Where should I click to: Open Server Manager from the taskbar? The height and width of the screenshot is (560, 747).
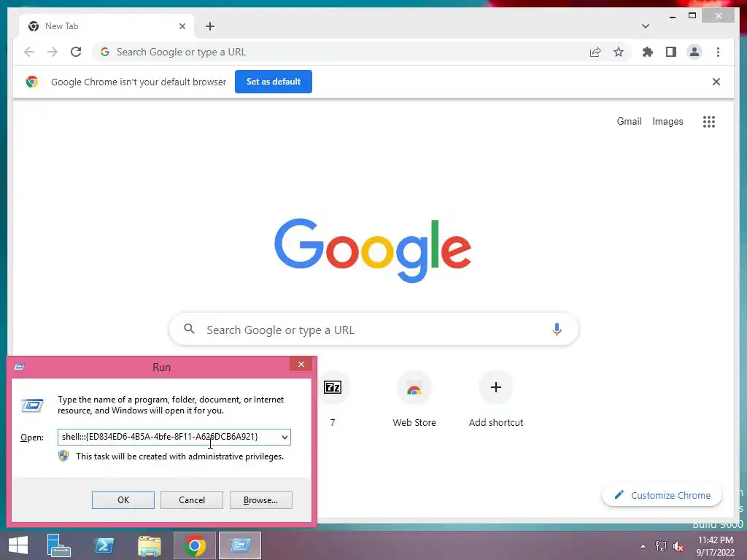pos(59,545)
